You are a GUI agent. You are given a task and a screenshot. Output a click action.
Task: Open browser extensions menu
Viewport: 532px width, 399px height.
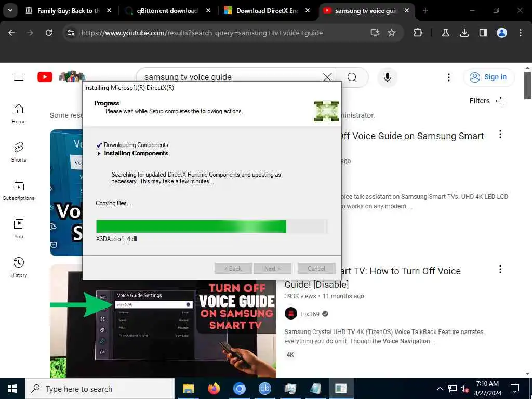[418, 33]
